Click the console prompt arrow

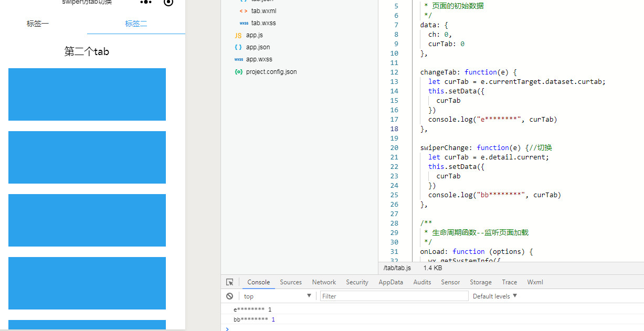(227, 329)
